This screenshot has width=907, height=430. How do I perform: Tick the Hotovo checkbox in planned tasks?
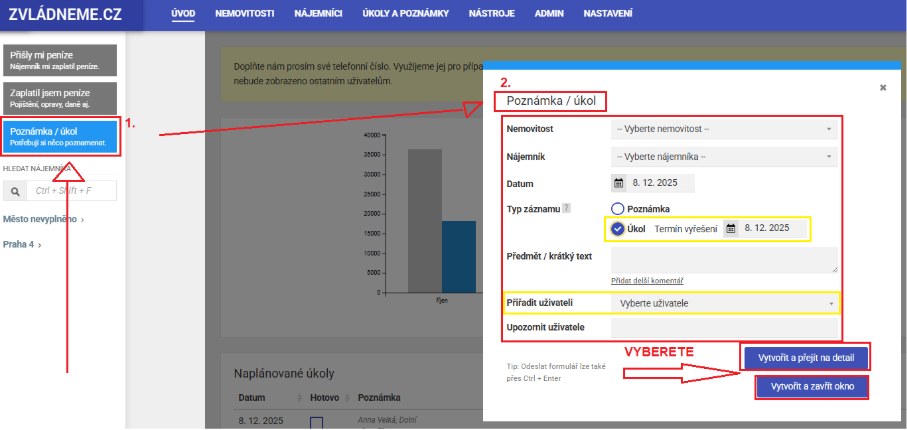316,423
